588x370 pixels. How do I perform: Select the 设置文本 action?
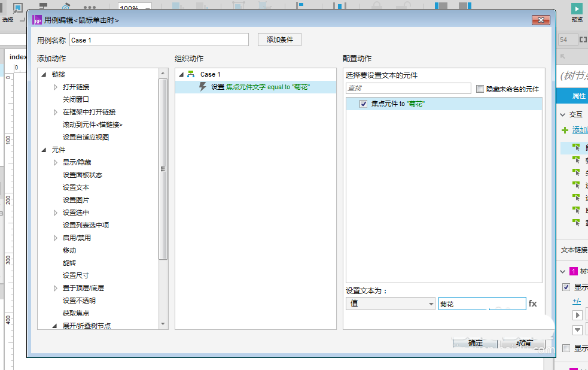coord(76,187)
